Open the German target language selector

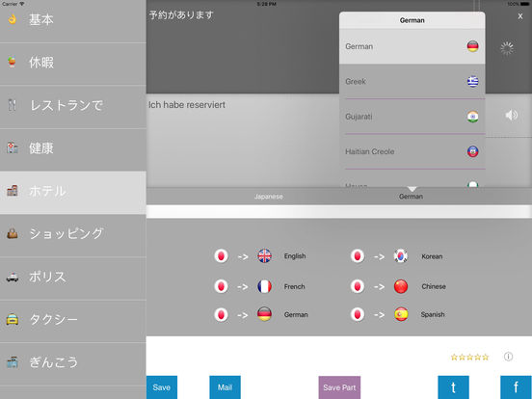(411, 197)
